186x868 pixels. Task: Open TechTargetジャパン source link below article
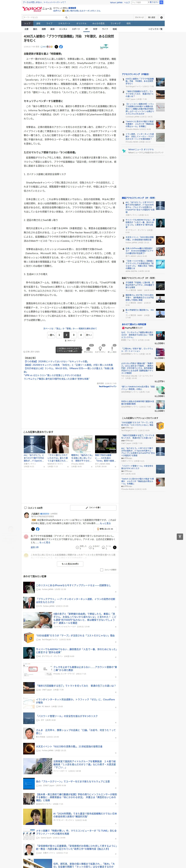(x=107, y=387)
